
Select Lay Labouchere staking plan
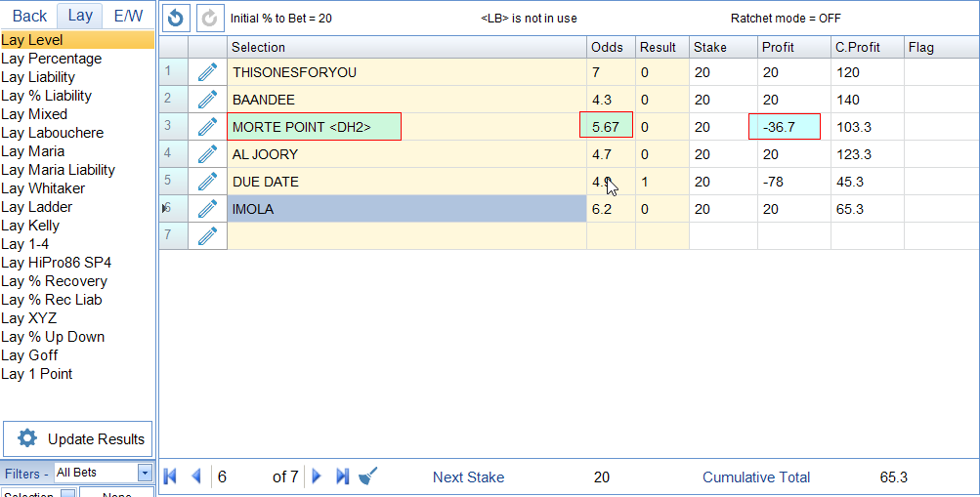[53, 133]
